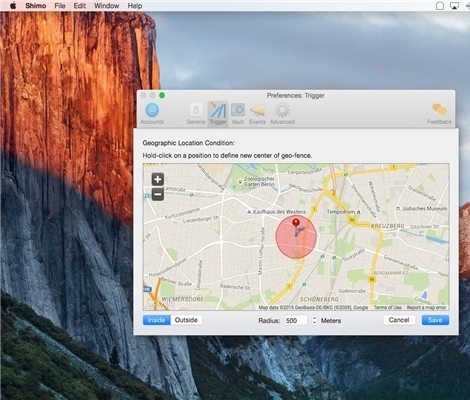Image resolution: width=470 pixels, height=400 pixels.
Task: Click the AirPlay display icon in menu bar
Action: 454,6
